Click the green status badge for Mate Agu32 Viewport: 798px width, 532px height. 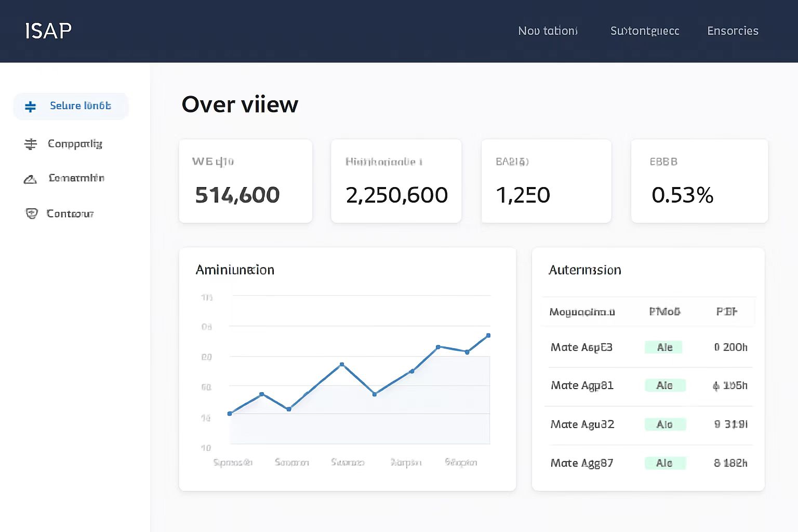[x=664, y=424]
